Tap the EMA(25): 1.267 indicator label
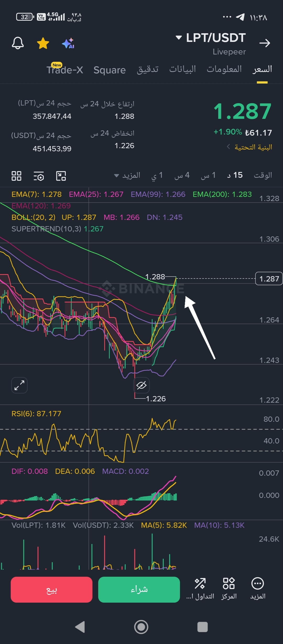 pyautogui.click(x=96, y=194)
